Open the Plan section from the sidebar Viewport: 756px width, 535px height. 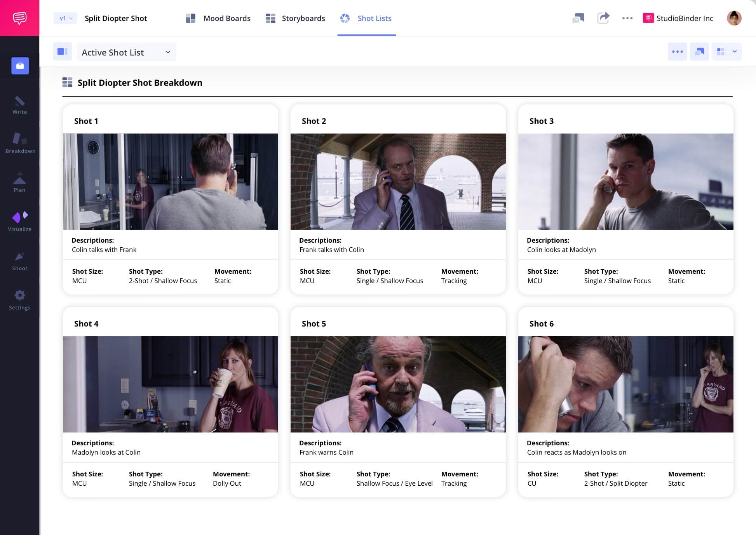20,182
